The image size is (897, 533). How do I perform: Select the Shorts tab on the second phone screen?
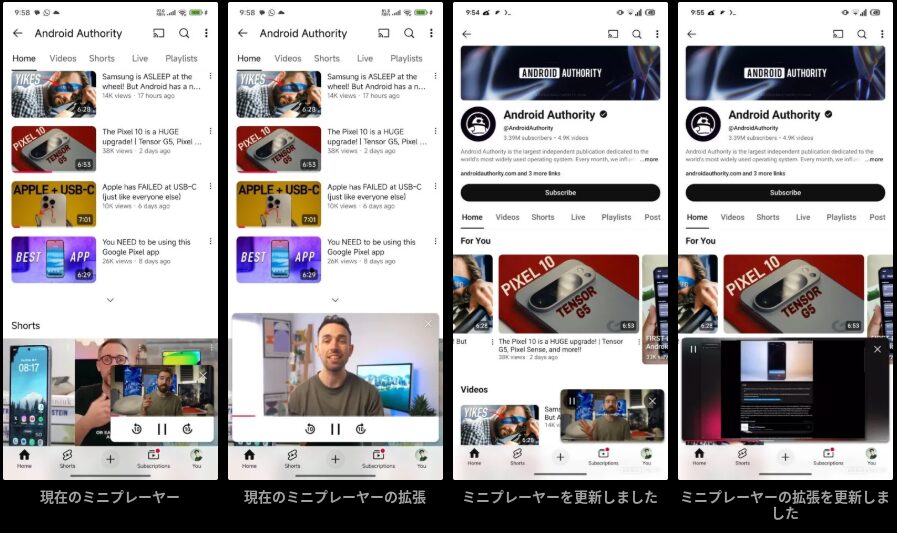click(x=327, y=58)
